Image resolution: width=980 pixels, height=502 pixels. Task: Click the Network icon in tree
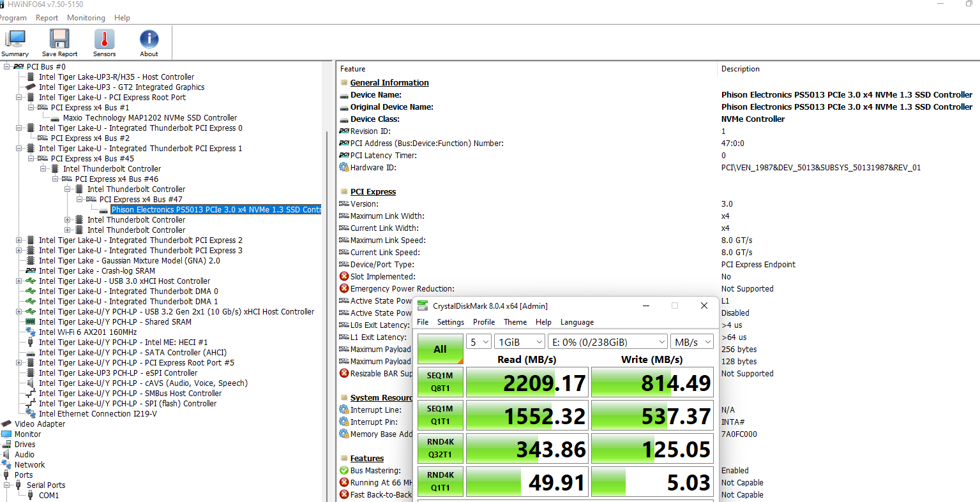[6, 464]
